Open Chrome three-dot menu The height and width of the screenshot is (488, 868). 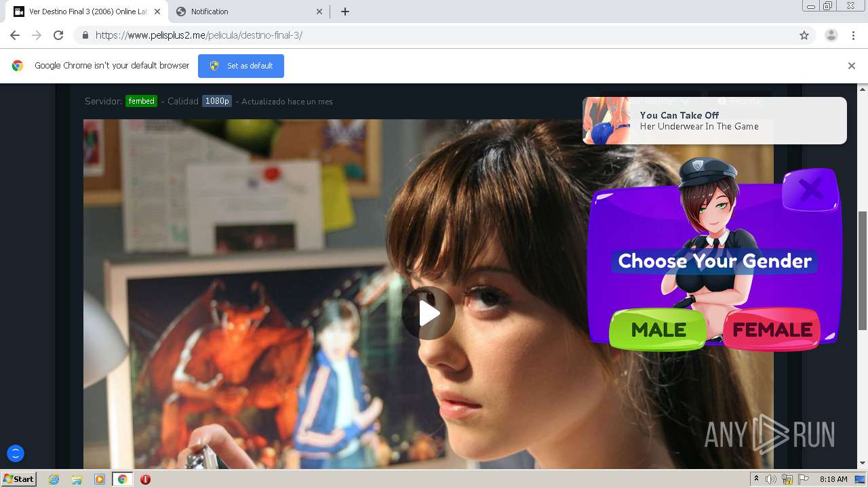(x=853, y=35)
